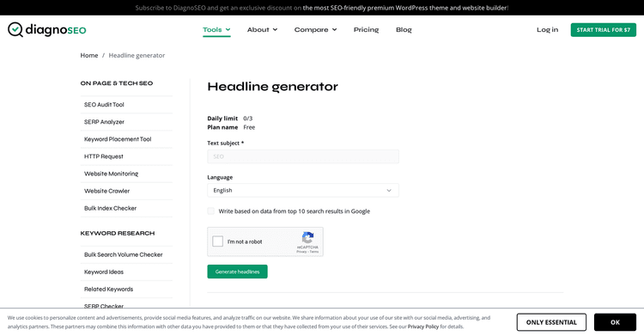Screen dimensions: 644x336
Task: Expand the About menu
Action: coord(262,29)
